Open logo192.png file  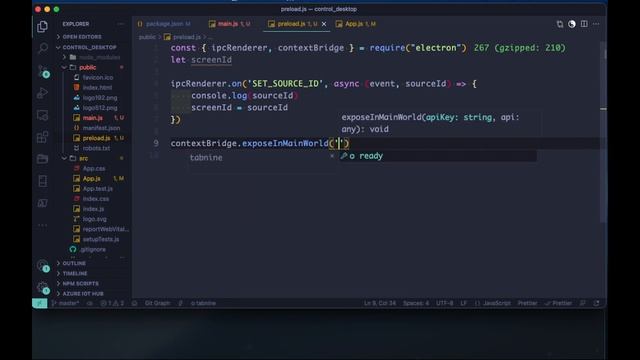point(100,98)
